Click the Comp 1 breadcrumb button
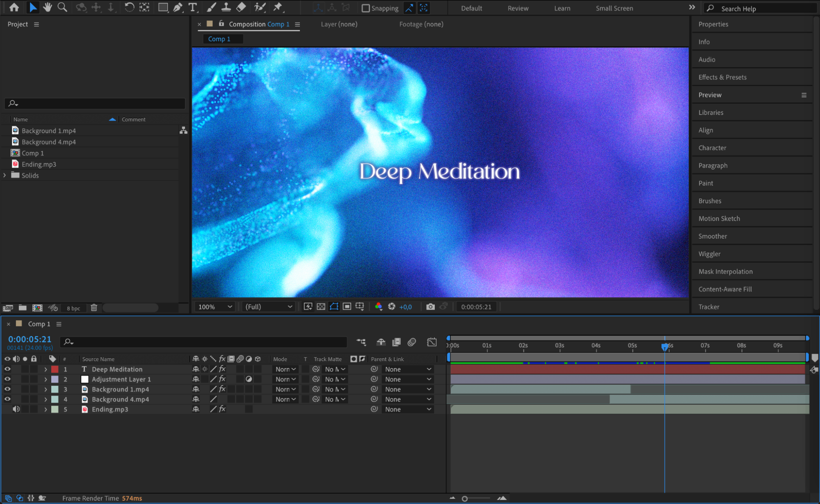This screenshot has width=820, height=504. (219, 39)
